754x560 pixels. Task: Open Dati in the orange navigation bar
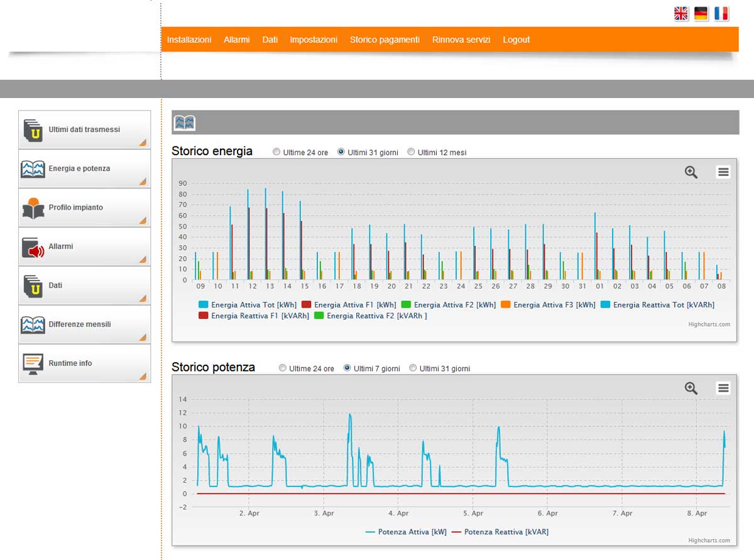pos(270,40)
